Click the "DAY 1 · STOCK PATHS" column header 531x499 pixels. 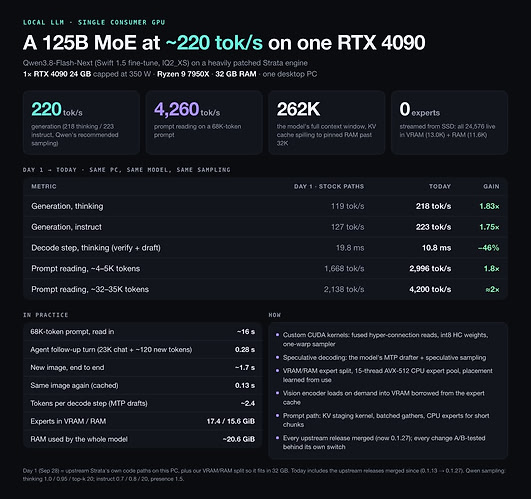pos(329,187)
